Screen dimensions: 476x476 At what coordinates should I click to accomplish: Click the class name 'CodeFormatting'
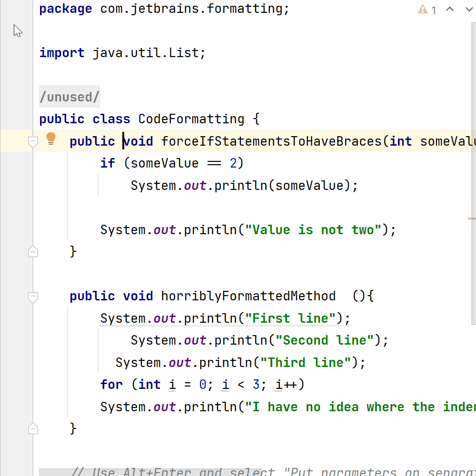(191, 119)
